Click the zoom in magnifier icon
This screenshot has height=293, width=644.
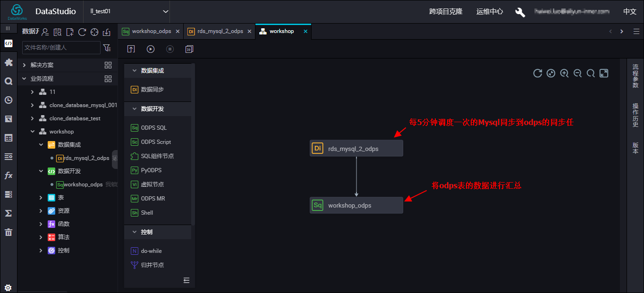coord(564,73)
